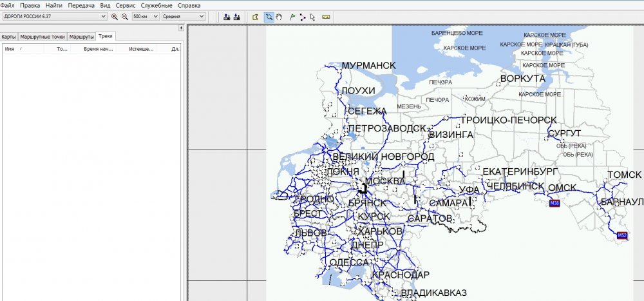Open the Средний detail level dropdown
Image resolution: width=644 pixels, height=301 pixels.
click(x=202, y=16)
